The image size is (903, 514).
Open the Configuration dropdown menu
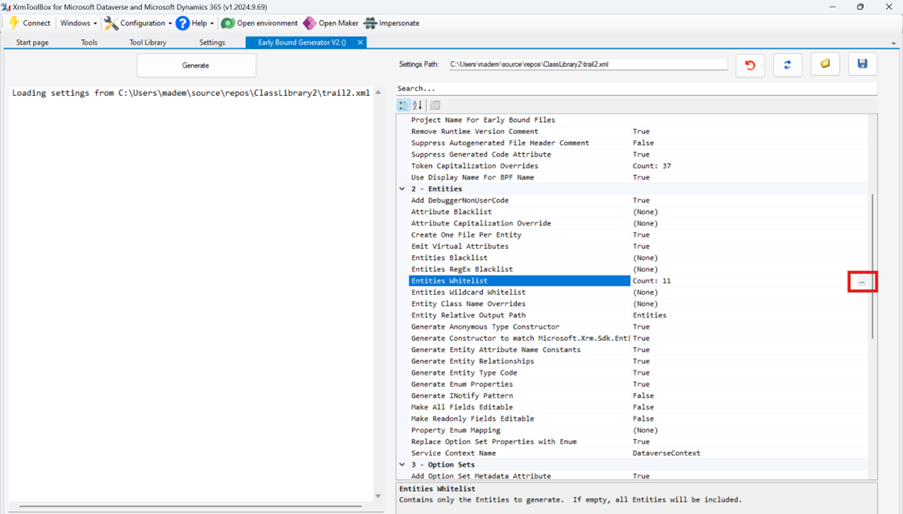tap(138, 23)
